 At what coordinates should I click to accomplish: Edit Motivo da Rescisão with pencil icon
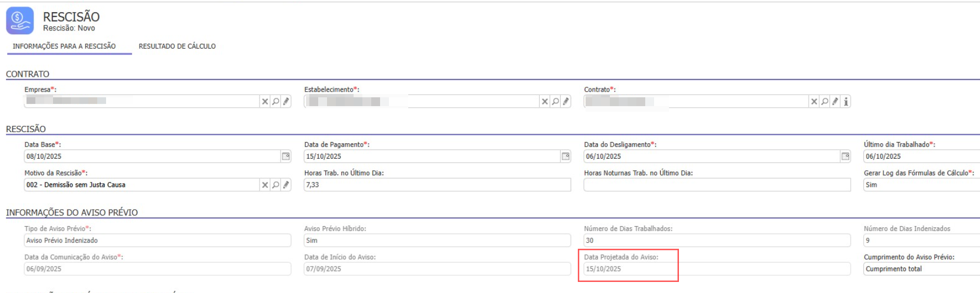click(286, 185)
